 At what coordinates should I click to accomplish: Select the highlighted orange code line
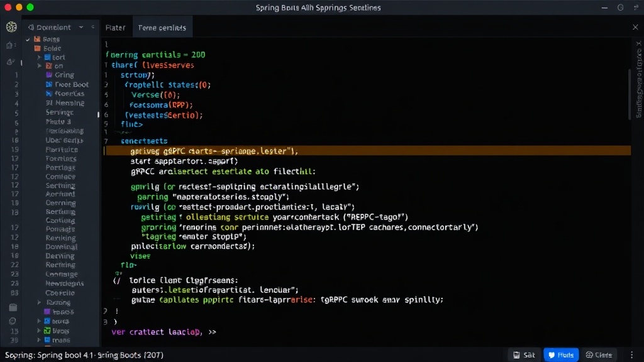pyautogui.click(x=367, y=151)
